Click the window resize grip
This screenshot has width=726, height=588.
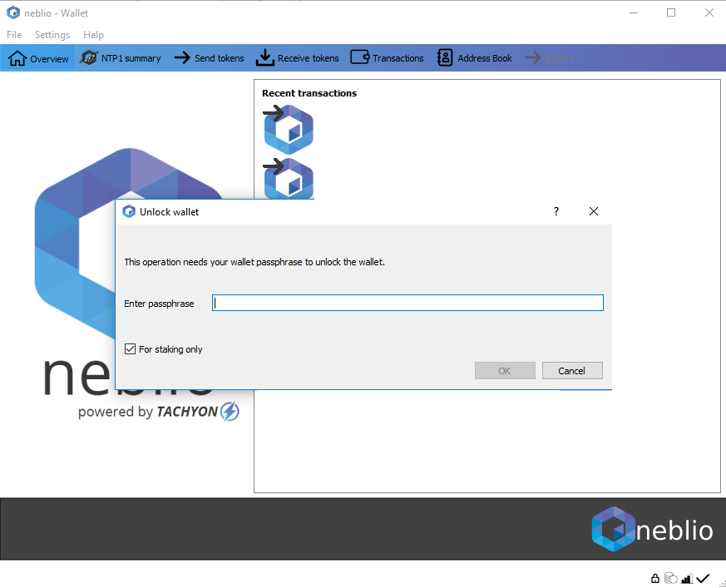tap(722, 584)
